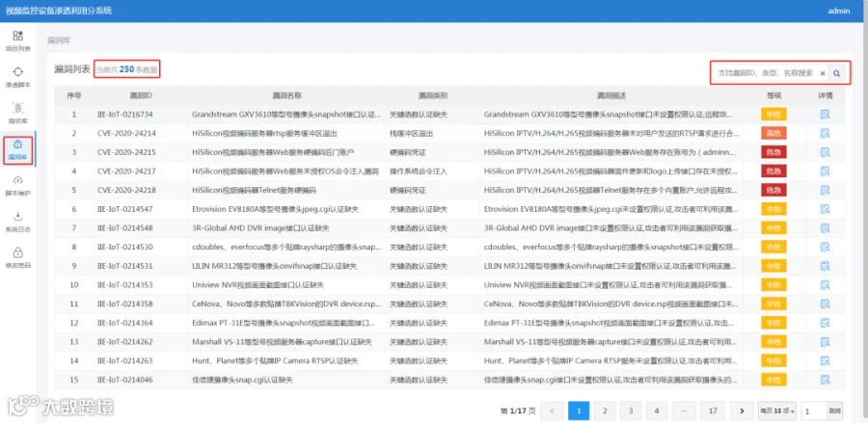Click the 第 1/17 页 page indicator
The image size is (868, 423).
point(518,410)
